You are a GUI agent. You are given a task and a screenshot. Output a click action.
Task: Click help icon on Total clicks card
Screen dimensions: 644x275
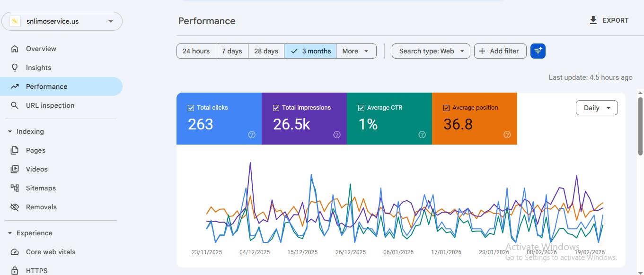[252, 135]
